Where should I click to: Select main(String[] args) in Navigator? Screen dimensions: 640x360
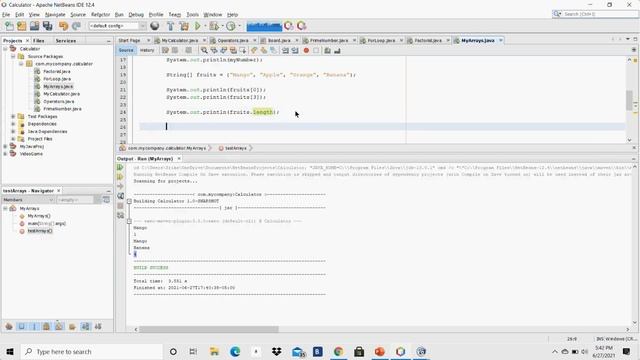(46, 223)
